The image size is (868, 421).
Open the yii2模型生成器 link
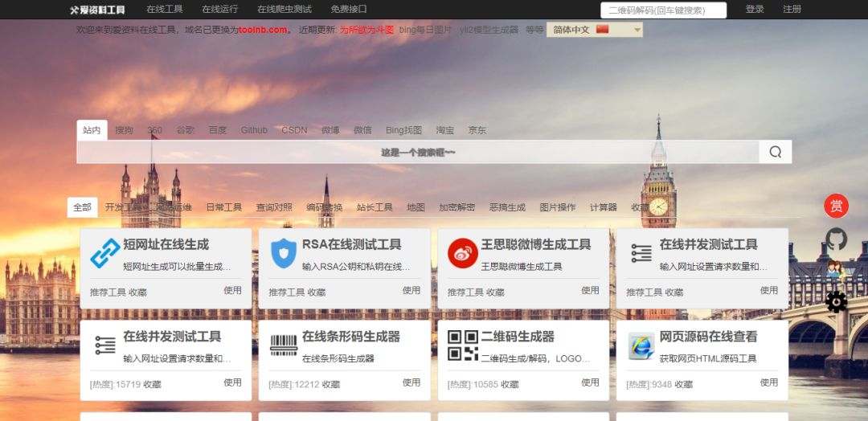489,30
